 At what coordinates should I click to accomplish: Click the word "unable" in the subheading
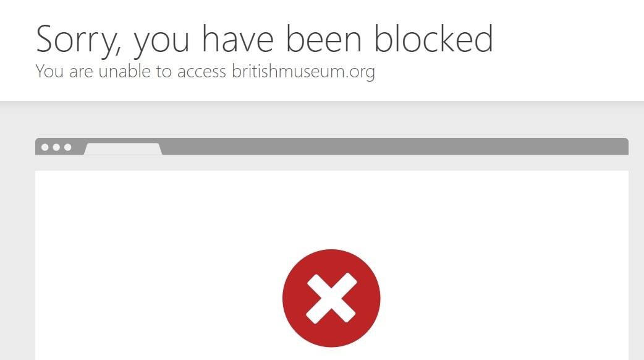(124, 71)
